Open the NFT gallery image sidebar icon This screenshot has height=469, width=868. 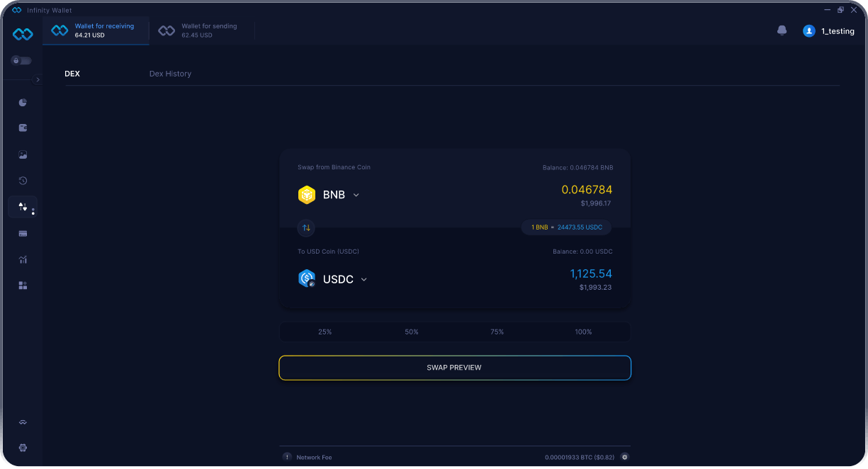(x=23, y=154)
